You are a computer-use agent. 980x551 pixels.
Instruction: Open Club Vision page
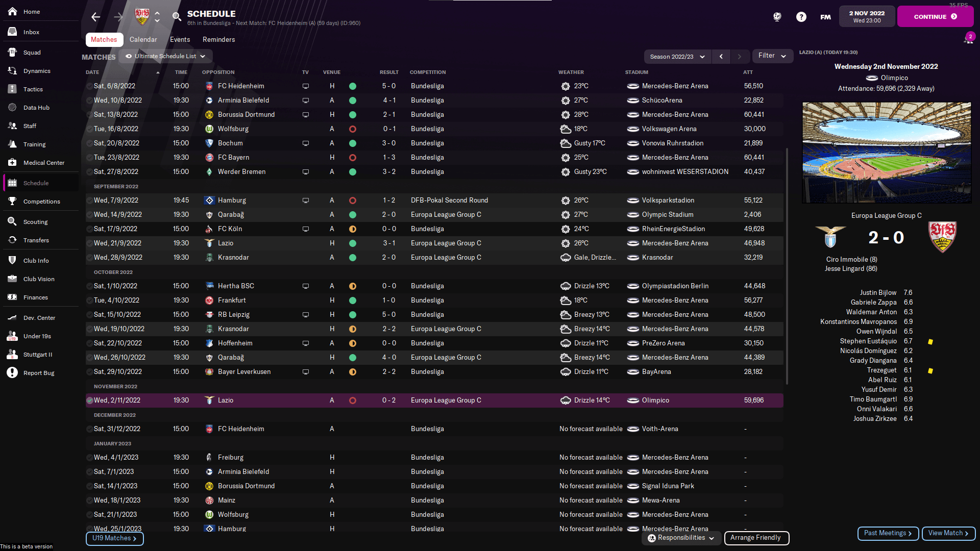(40, 279)
